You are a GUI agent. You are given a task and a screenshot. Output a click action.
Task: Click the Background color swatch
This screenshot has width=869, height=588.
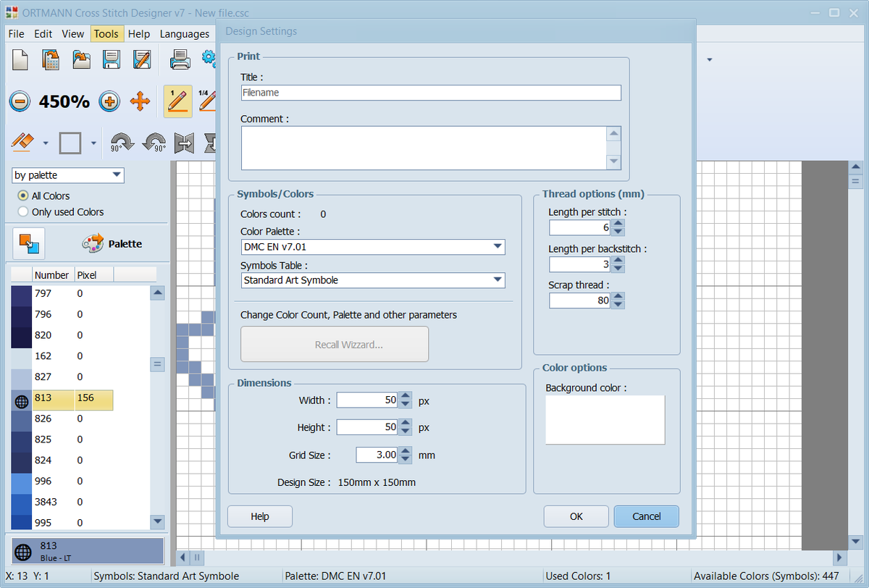(x=605, y=419)
